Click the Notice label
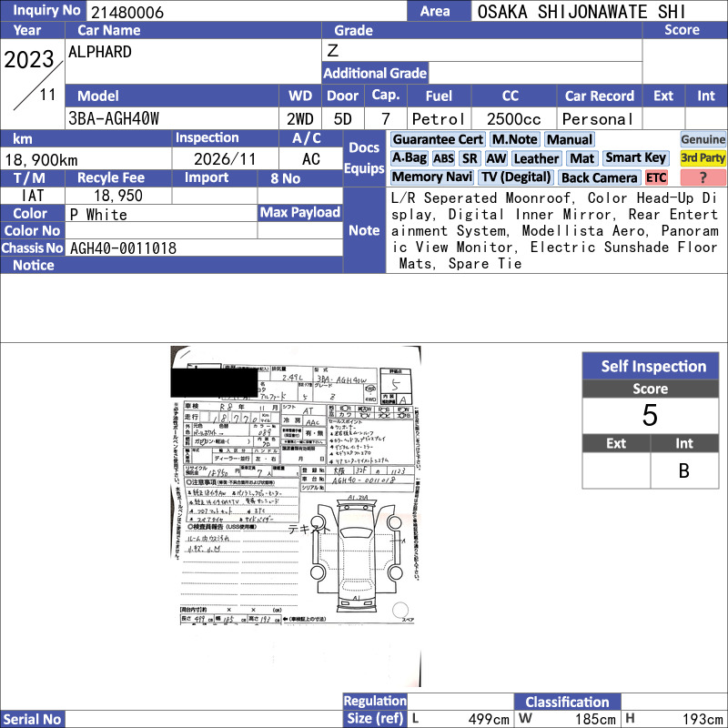The width and height of the screenshot is (728, 728). (34, 265)
